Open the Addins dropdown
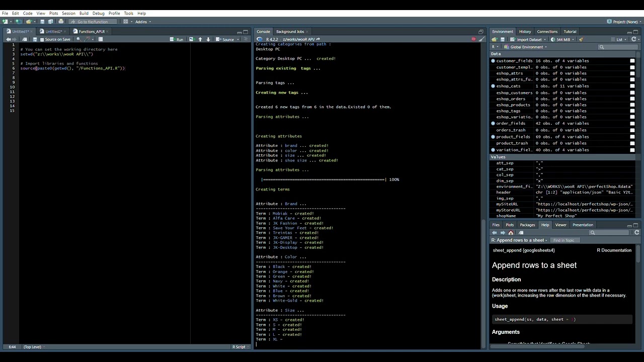Viewport: 644px width, 362px height. coord(143,22)
